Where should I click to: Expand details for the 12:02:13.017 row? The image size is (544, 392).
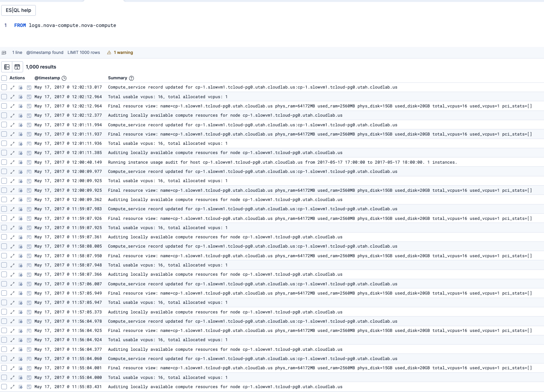[12, 87]
